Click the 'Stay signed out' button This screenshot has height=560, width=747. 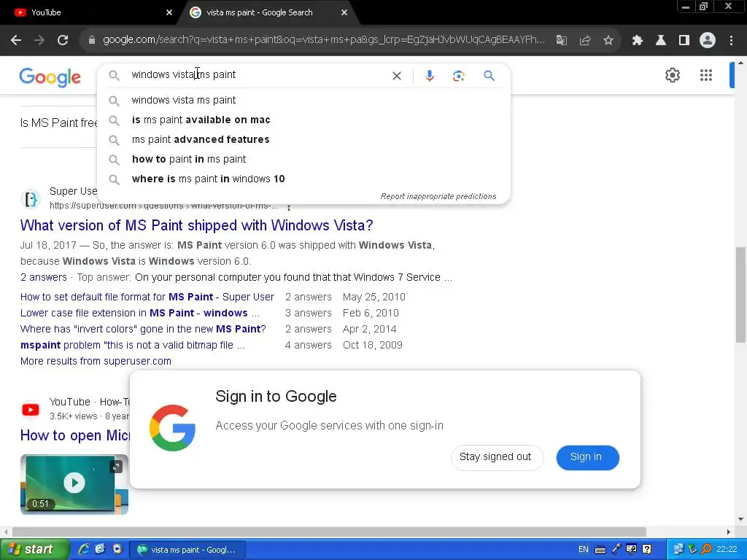[x=496, y=457]
